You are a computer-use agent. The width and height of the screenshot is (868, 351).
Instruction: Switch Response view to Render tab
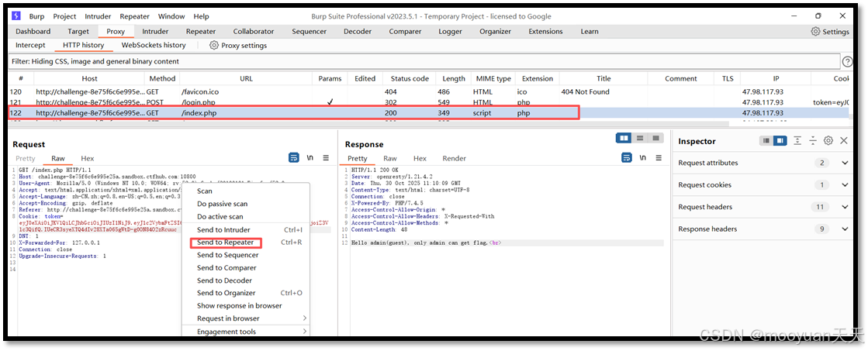(x=454, y=159)
